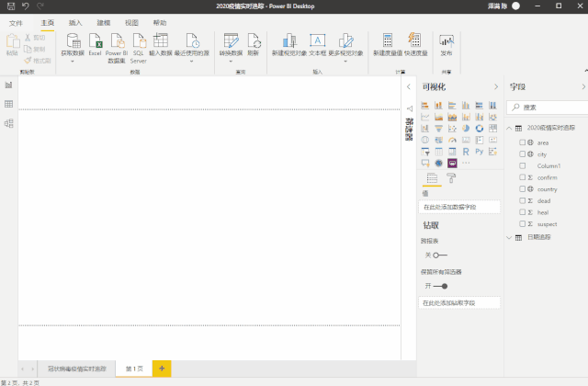Select the purple custom visual icon
This screenshot has height=386, width=588.
pyautogui.click(x=452, y=164)
